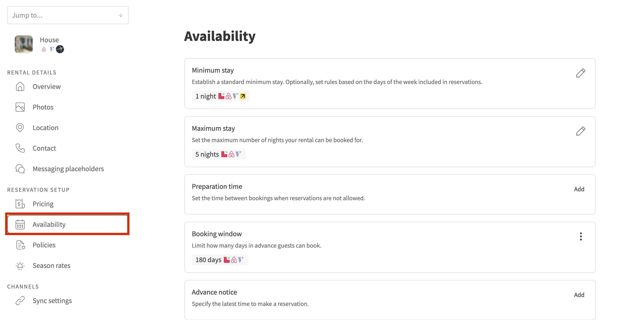Open the Booking window three-dot menu
Screen dimensions: 644x320
580,236
